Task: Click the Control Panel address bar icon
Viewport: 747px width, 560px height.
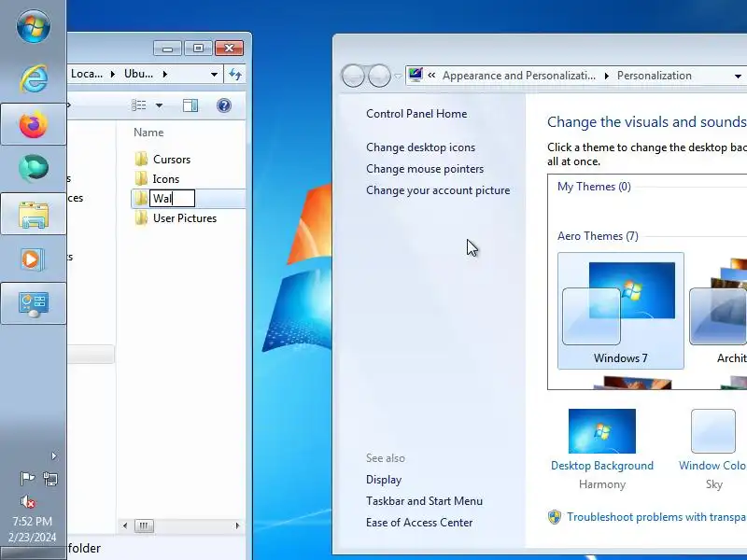Action: click(416, 76)
